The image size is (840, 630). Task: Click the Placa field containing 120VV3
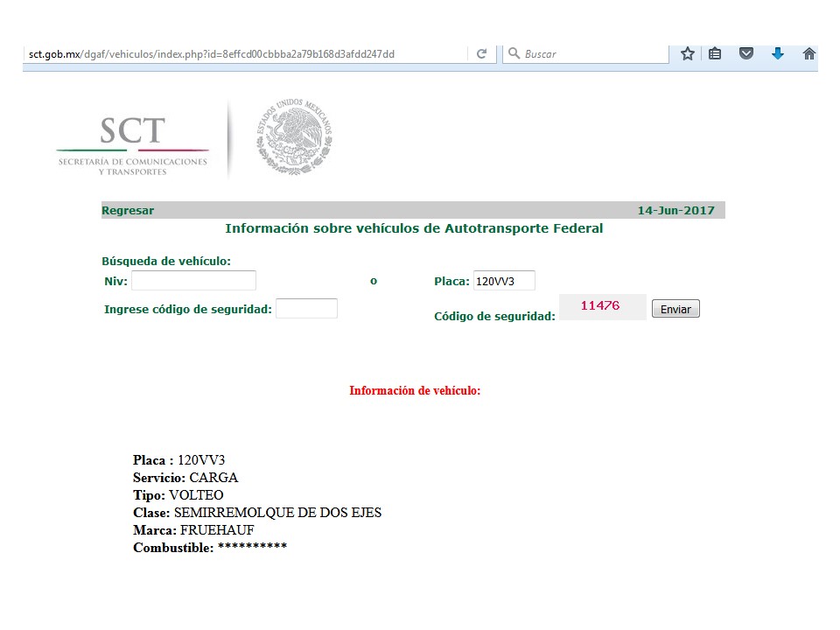tap(503, 281)
